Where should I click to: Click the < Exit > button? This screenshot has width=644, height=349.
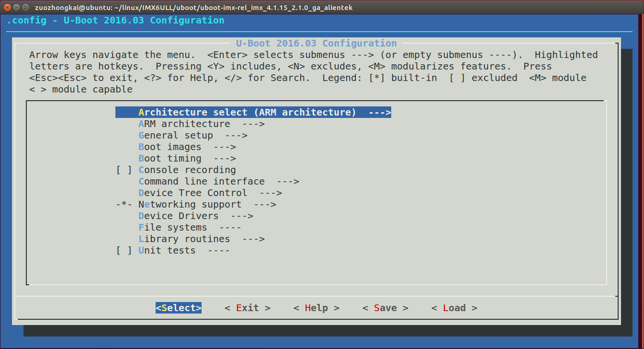point(248,308)
